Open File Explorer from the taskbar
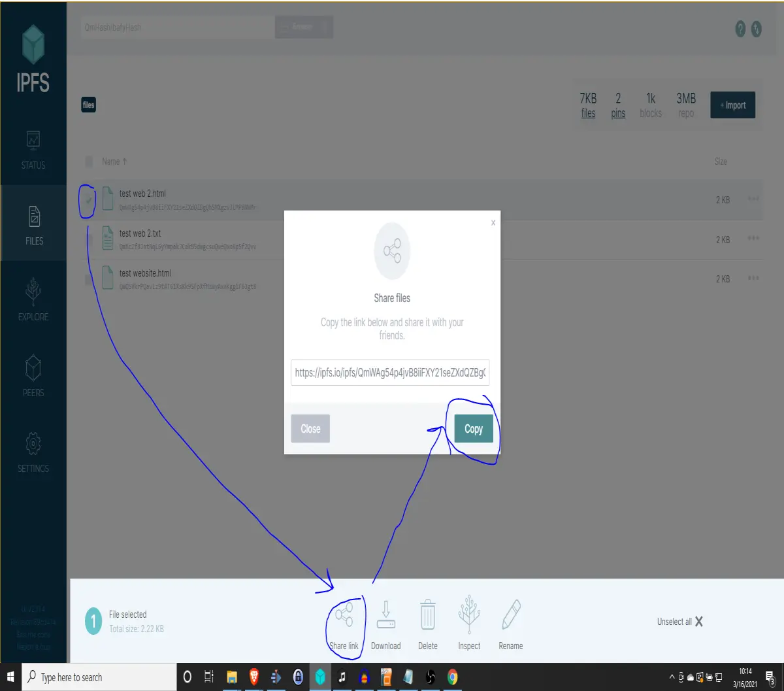This screenshot has height=691, width=784. click(231, 677)
